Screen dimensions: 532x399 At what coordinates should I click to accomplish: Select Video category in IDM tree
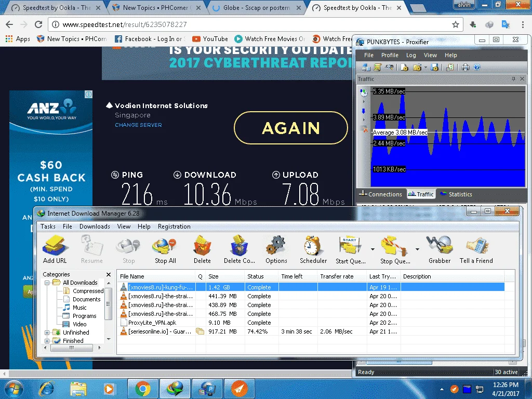pos(79,324)
